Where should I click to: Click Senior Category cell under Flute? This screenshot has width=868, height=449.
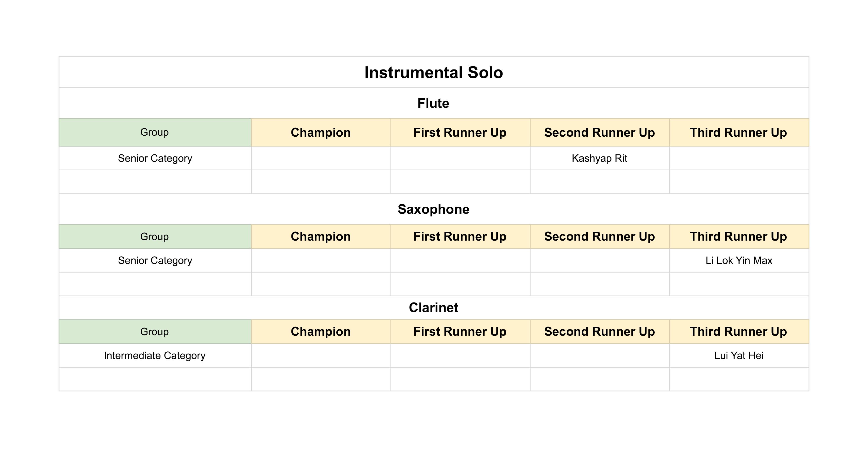pos(155,158)
